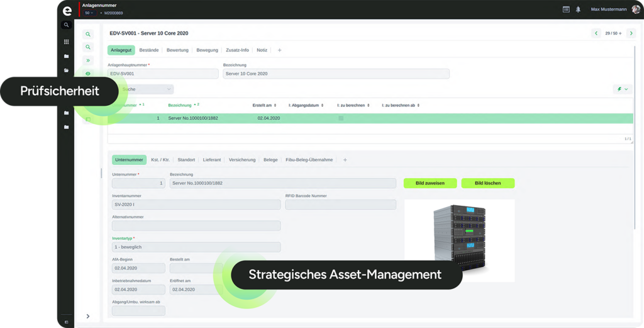Image resolution: width=644 pixels, height=328 pixels.
Task: Toggle the green eye visibility icon
Action: pos(88,74)
